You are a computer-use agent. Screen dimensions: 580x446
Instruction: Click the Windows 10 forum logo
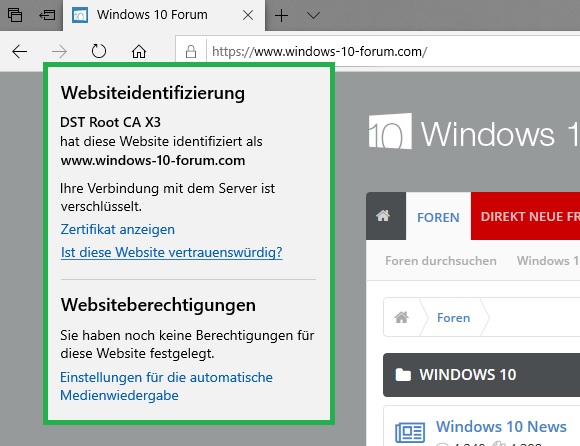tap(474, 132)
